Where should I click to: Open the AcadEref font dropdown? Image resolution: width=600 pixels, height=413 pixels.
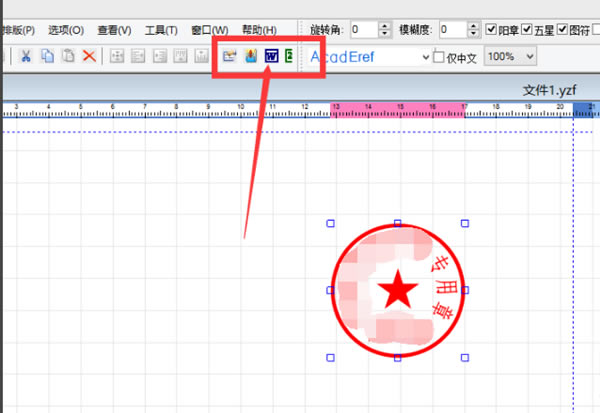pyautogui.click(x=426, y=58)
